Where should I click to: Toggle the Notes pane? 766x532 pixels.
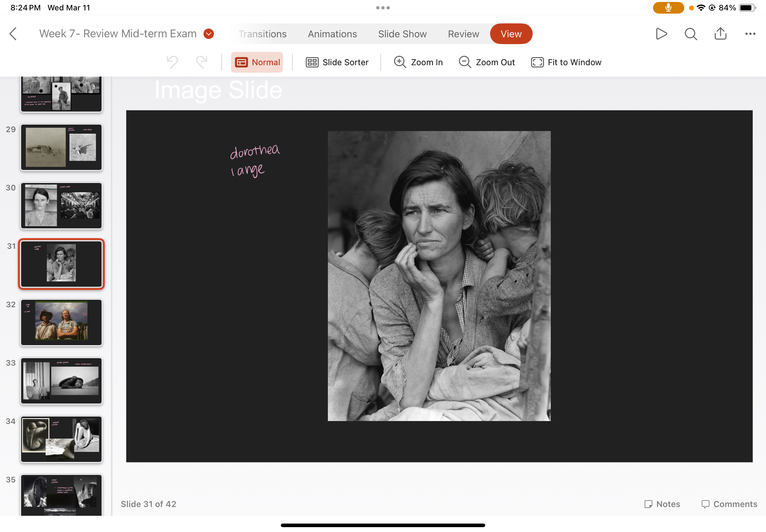coord(662,504)
